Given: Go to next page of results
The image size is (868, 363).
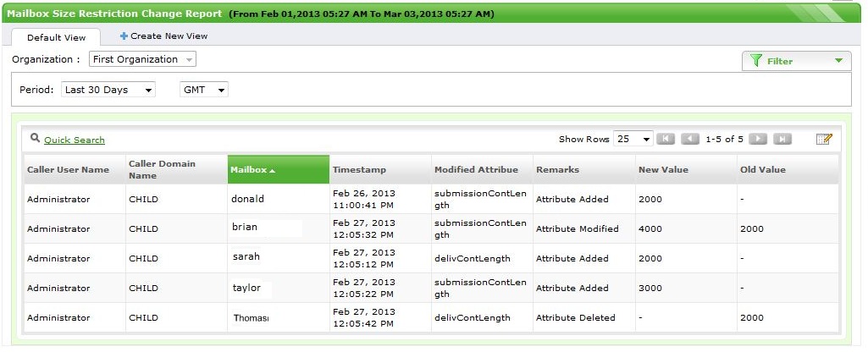Looking at the screenshot, I should 758,139.
